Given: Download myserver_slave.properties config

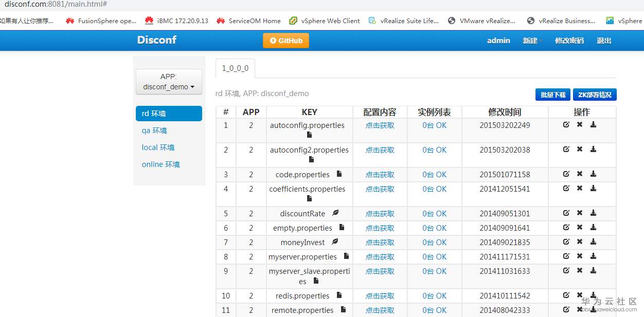Looking at the screenshot, I should pyautogui.click(x=593, y=270).
